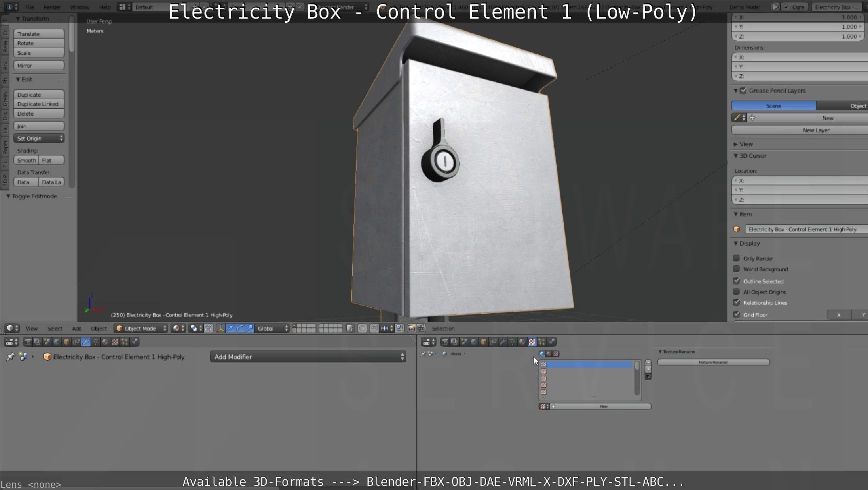Image resolution: width=868 pixels, height=490 pixels.
Task: Click the 3D Cursor Location X field
Action: pyautogui.click(x=800, y=180)
